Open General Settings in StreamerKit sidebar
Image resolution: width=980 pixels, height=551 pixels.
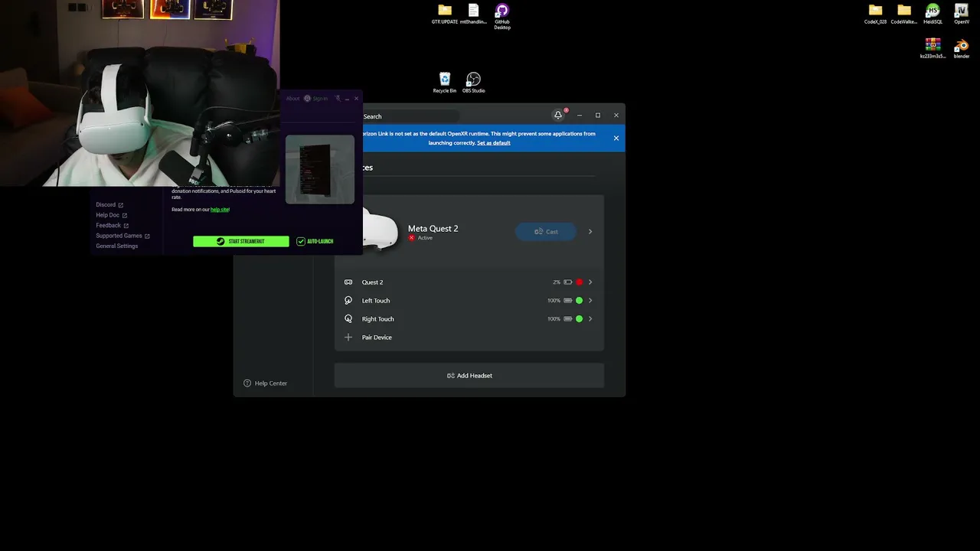point(117,246)
